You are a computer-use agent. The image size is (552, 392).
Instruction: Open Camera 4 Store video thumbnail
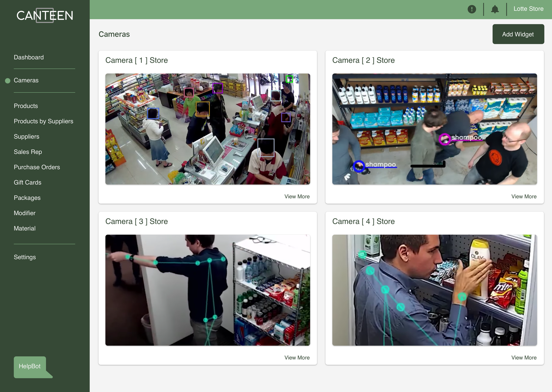click(x=434, y=290)
